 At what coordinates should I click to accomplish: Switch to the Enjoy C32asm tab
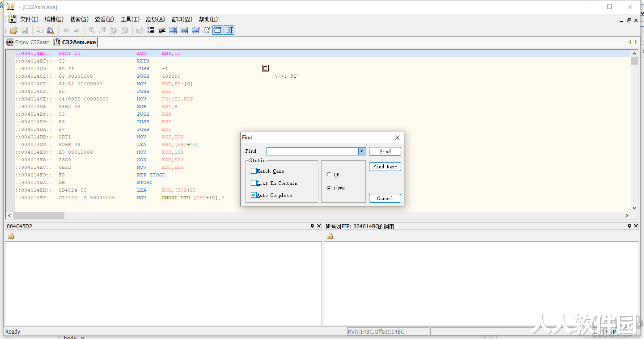tap(28, 42)
